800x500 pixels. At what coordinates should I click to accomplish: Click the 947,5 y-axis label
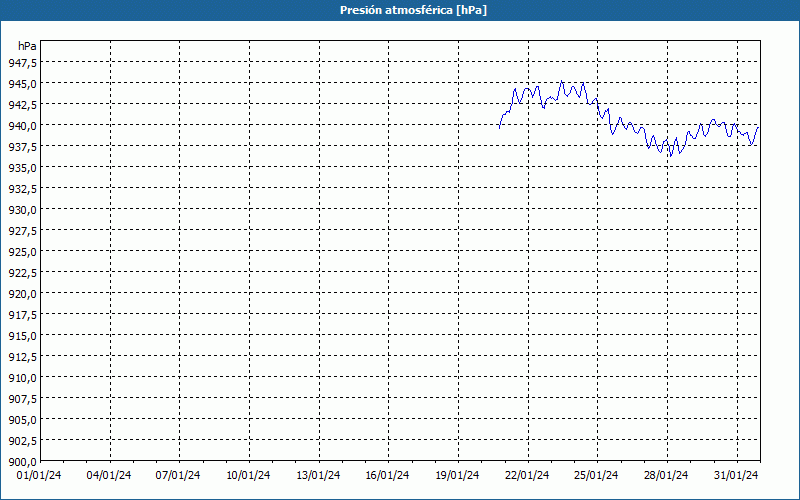[x=22, y=62]
